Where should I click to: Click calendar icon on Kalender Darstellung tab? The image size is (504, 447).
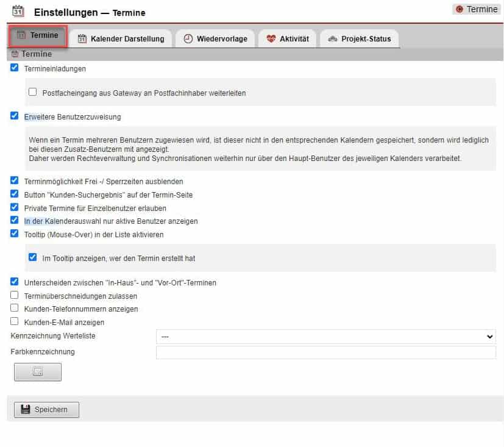click(82, 38)
